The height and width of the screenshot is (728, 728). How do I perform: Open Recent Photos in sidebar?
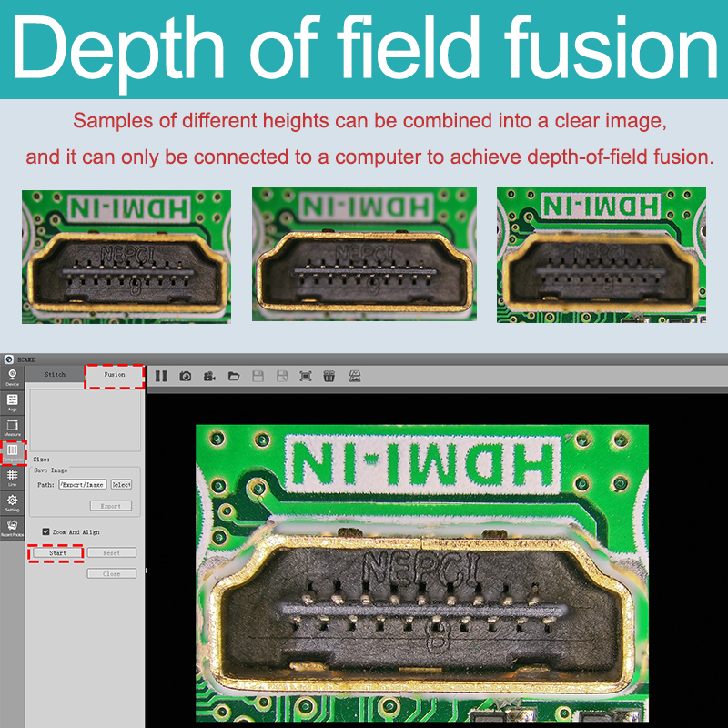point(12,528)
